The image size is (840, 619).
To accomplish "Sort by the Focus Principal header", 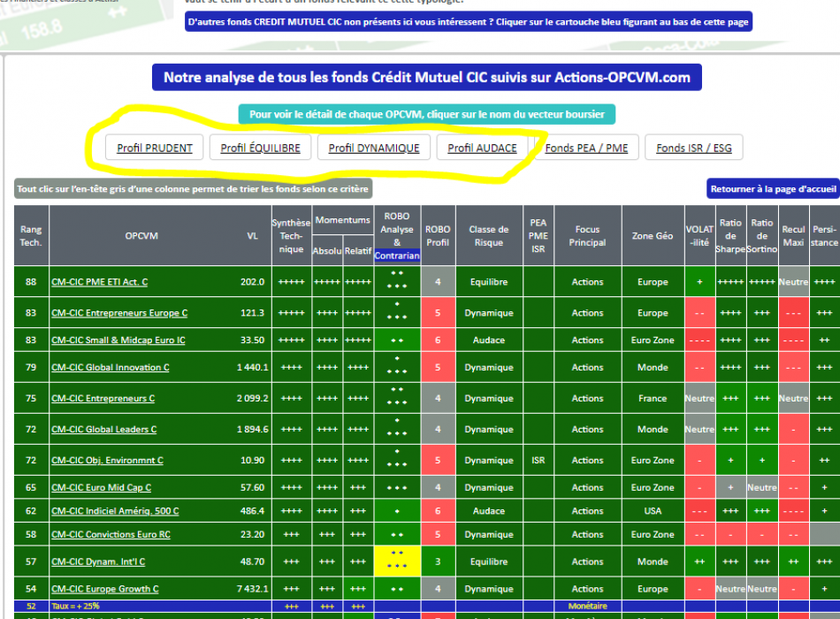I will pos(588,236).
